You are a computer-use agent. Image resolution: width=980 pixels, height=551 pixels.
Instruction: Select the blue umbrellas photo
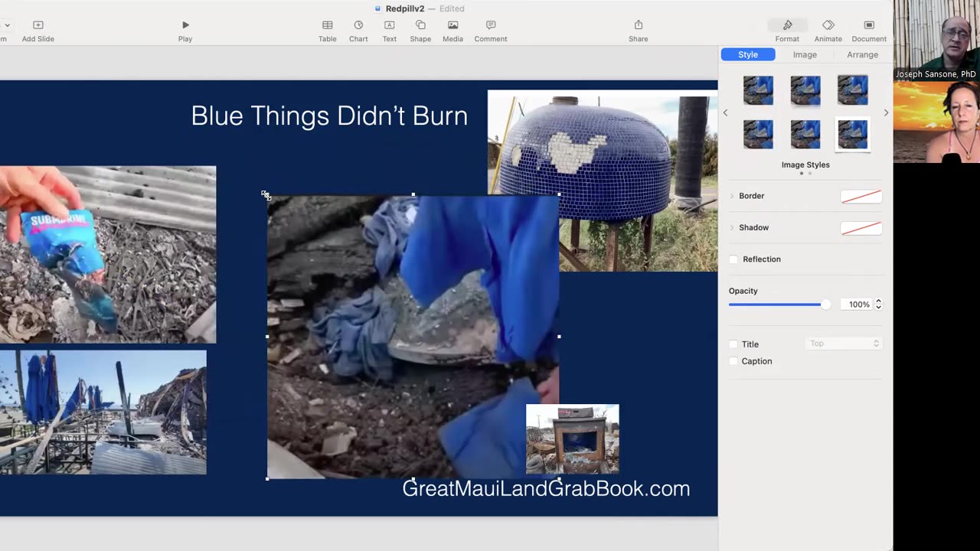[x=103, y=412]
